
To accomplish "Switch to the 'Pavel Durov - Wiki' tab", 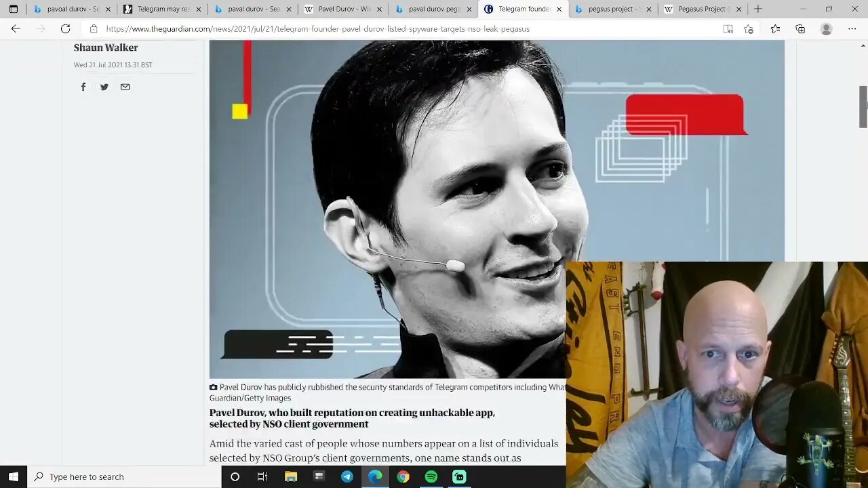I will coord(344,9).
